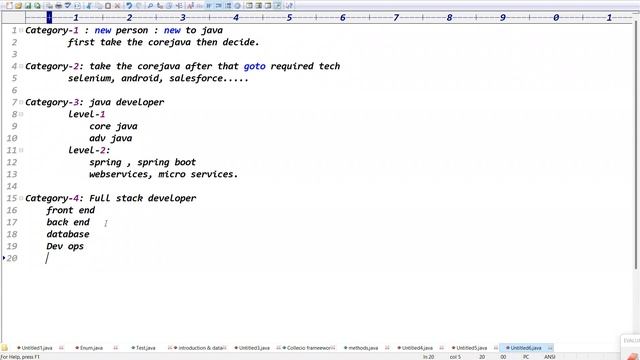Image resolution: width=640 pixels, height=360 pixels.
Task: Click the folder icon left of document tabs
Action: 4,348
